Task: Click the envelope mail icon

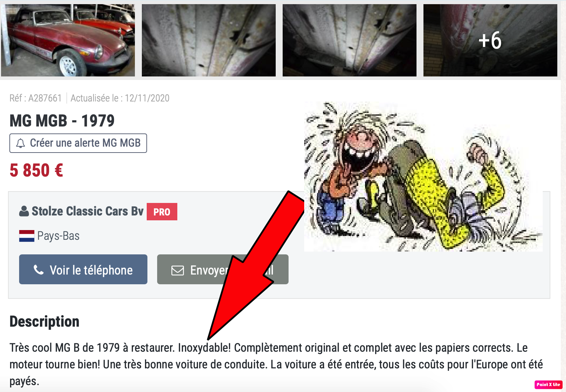Action: (x=178, y=270)
